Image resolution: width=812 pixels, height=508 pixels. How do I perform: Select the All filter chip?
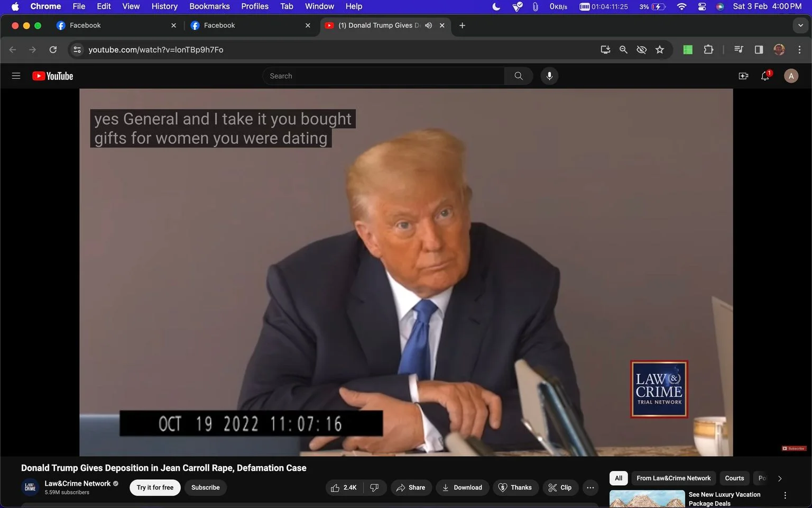619,478
